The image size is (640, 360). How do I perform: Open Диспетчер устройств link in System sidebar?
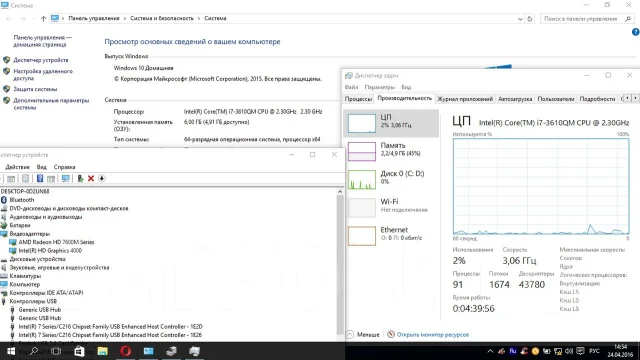(40, 60)
